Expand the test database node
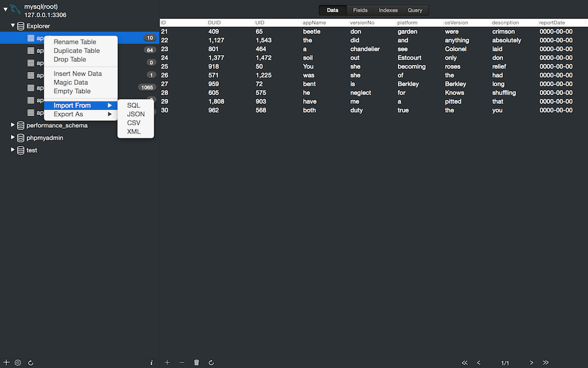Viewport: 588px width, 368px height. click(13, 150)
